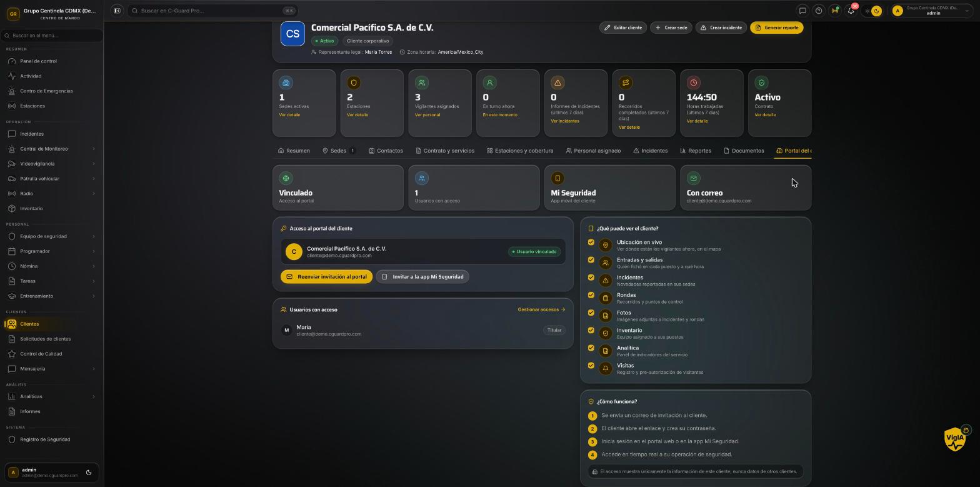
Task: Collapse the sidebar with the panel toggle icon
Action: click(117, 11)
